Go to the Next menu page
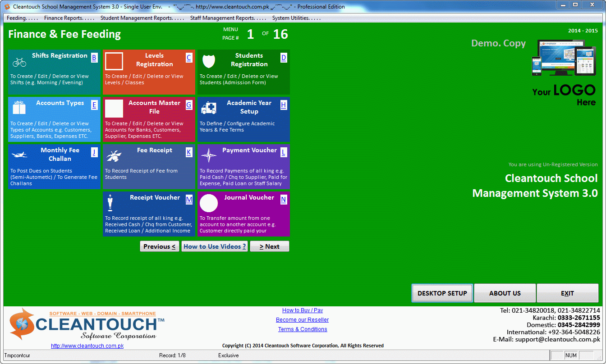Viewport: 606px width, 364px height. [270, 246]
